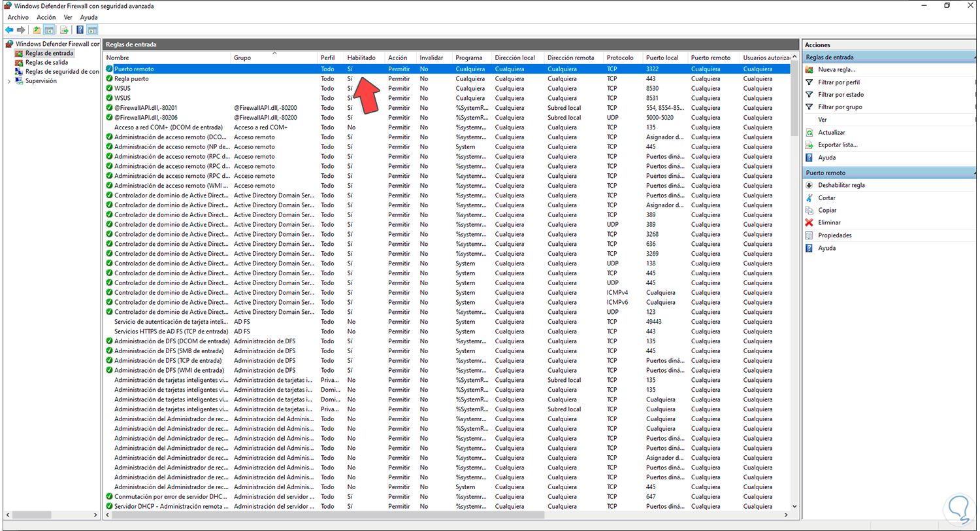Open Filtrar por estado submenu
Viewport: 980px width, 531px height.
(x=840, y=95)
